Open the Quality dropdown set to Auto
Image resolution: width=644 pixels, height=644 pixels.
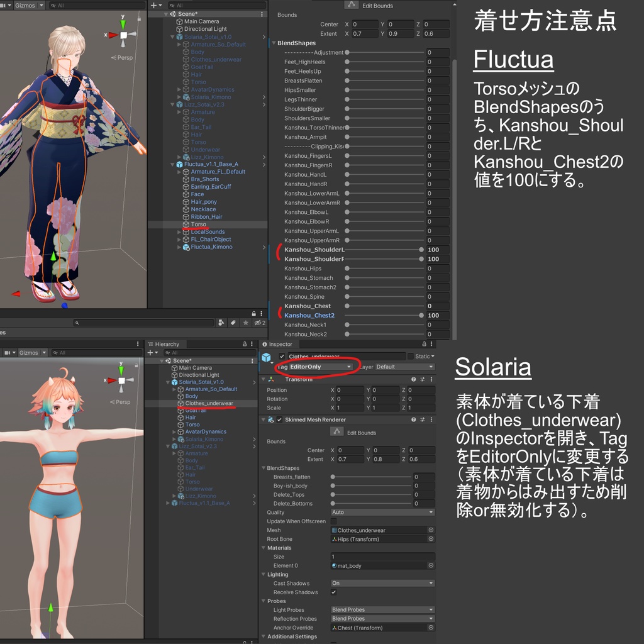pos(382,513)
